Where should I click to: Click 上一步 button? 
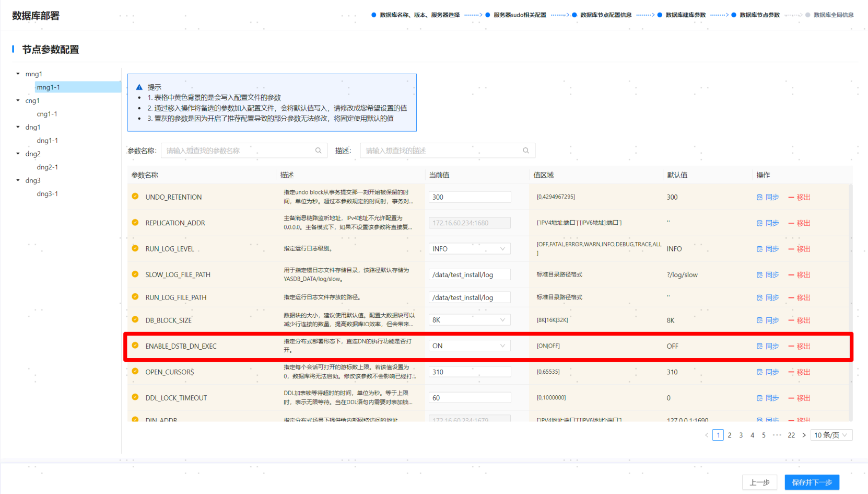point(759,482)
